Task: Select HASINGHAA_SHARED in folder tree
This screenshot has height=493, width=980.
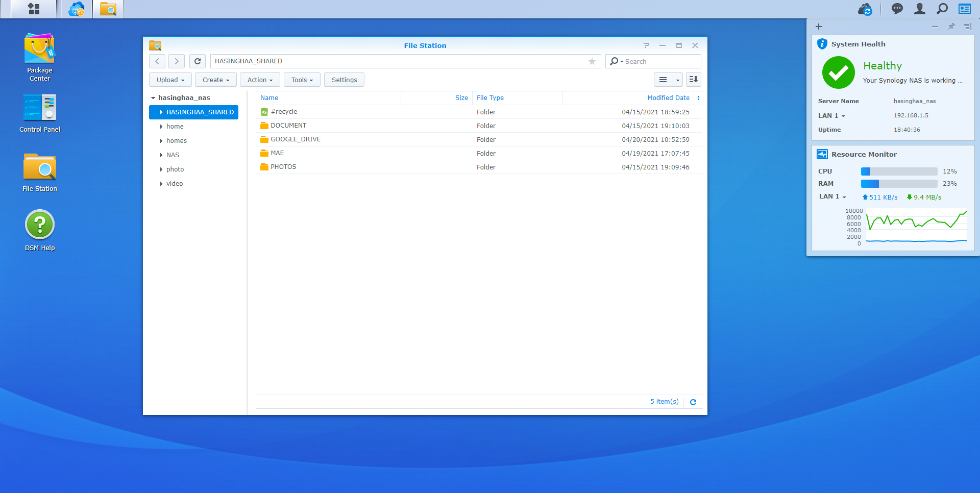Action: (x=194, y=112)
